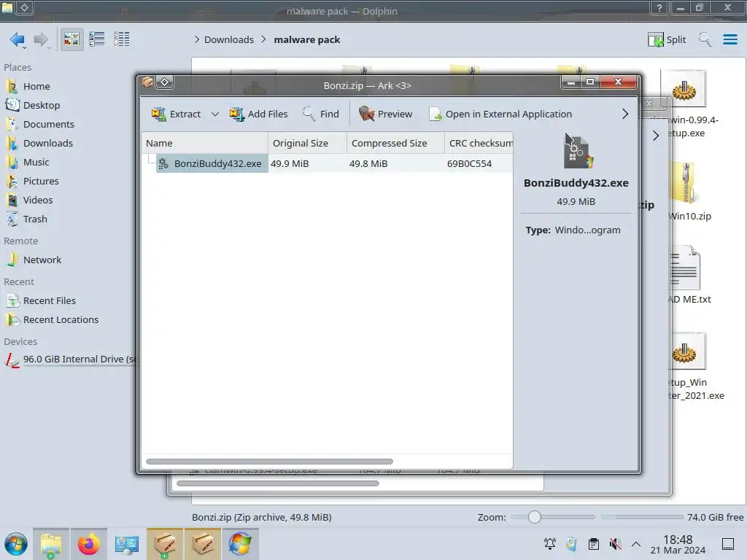The image size is (747, 560).
Task: Switch to second Ark taskbar entry
Action: point(203,544)
